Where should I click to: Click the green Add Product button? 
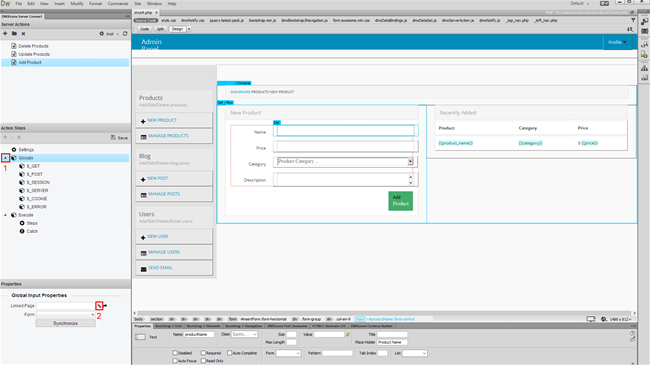point(400,201)
